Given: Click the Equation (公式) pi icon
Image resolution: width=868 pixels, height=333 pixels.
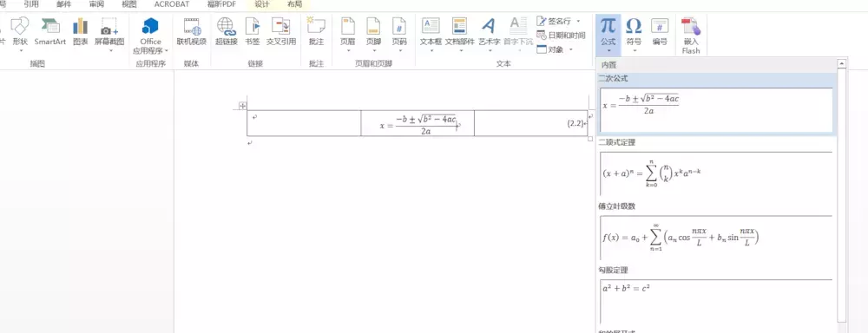Looking at the screenshot, I should pos(608,27).
